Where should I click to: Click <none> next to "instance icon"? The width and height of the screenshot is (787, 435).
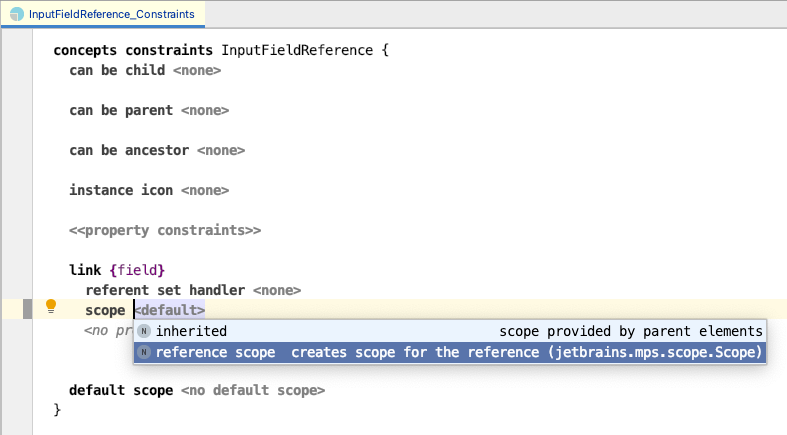pyautogui.click(x=204, y=190)
